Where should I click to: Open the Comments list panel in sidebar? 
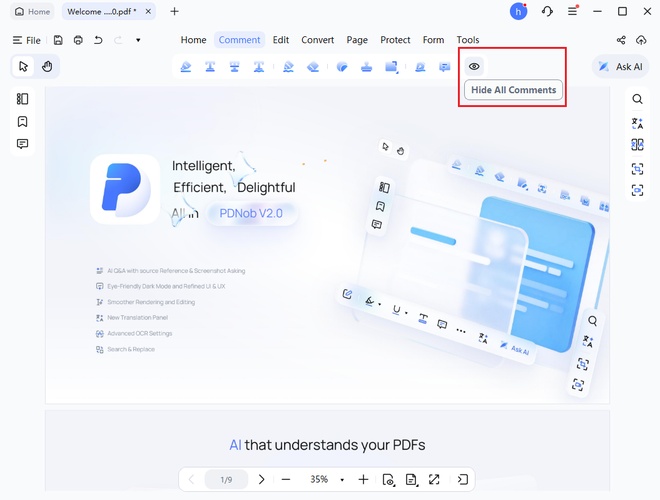22,144
